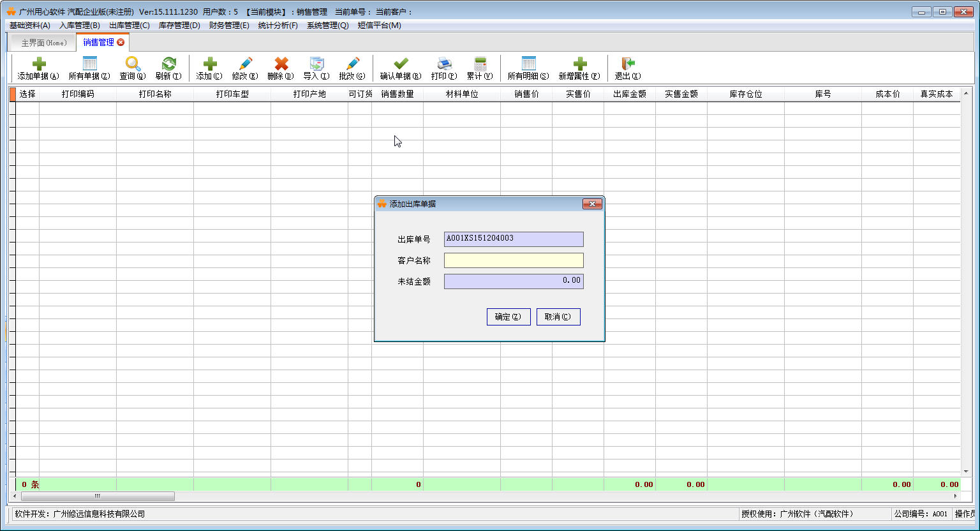980x531 pixels.
Task: Open the 财务管理(E) menu
Action: point(229,26)
